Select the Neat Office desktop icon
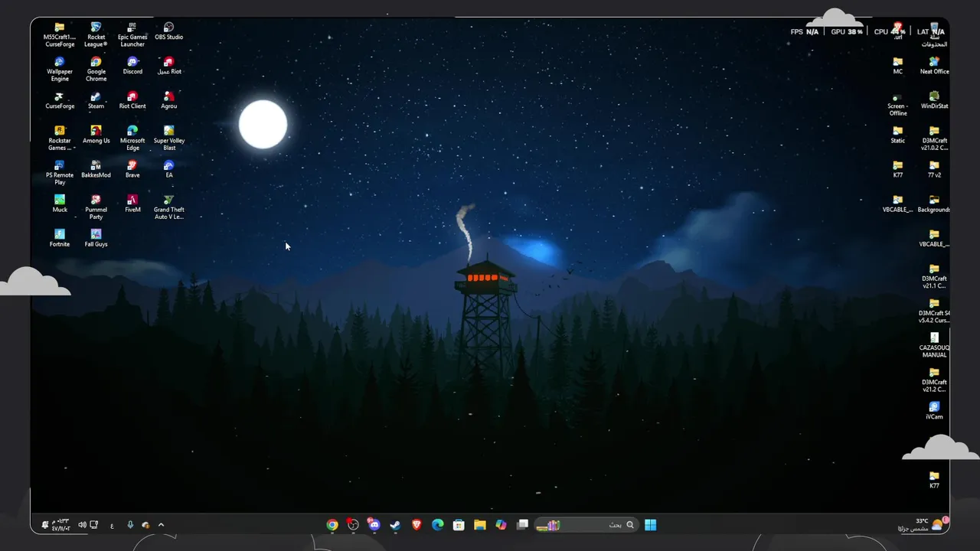The width and height of the screenshot is (980, 551). (x=934, y=66)
